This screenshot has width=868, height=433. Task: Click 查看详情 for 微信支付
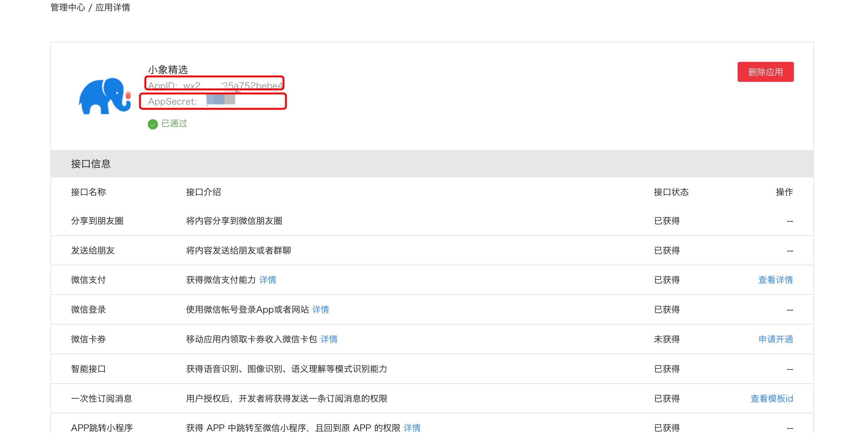click(x=775, y=280)
